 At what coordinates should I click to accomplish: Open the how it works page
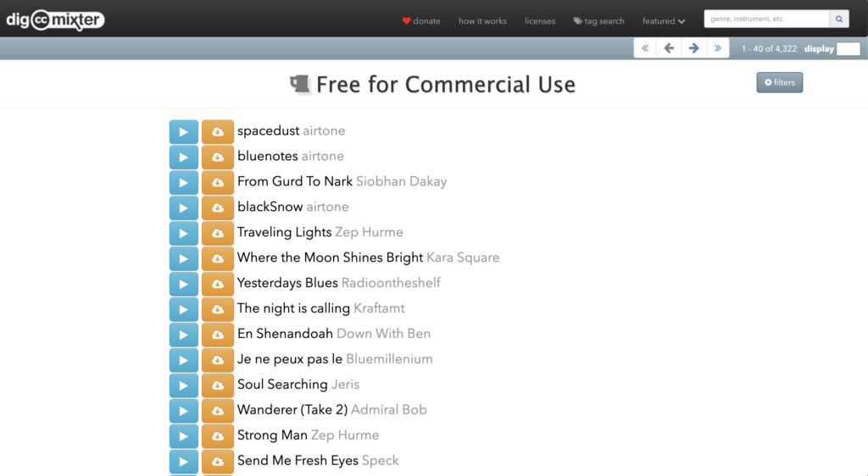[x=482, y=21]
